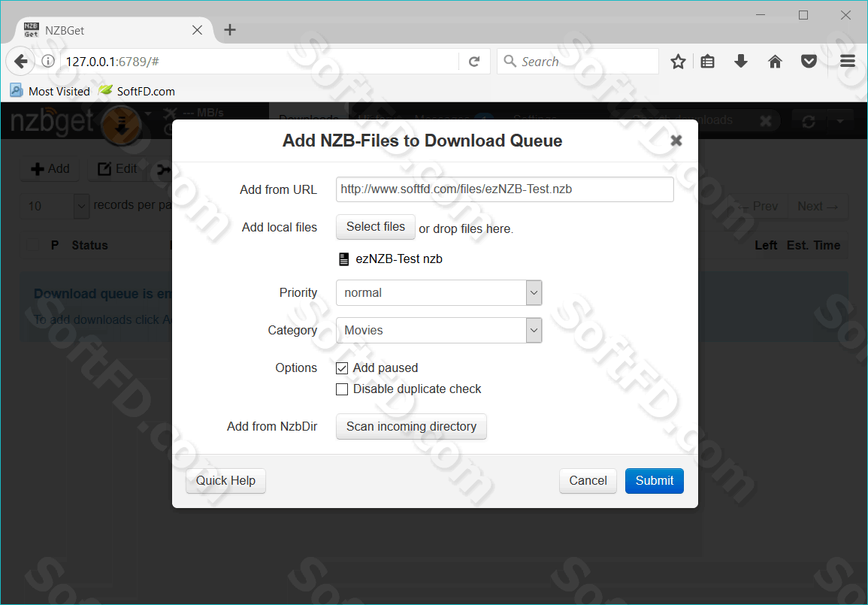Open the browser downloads arrow
The image size is (868, 605).
741,61
